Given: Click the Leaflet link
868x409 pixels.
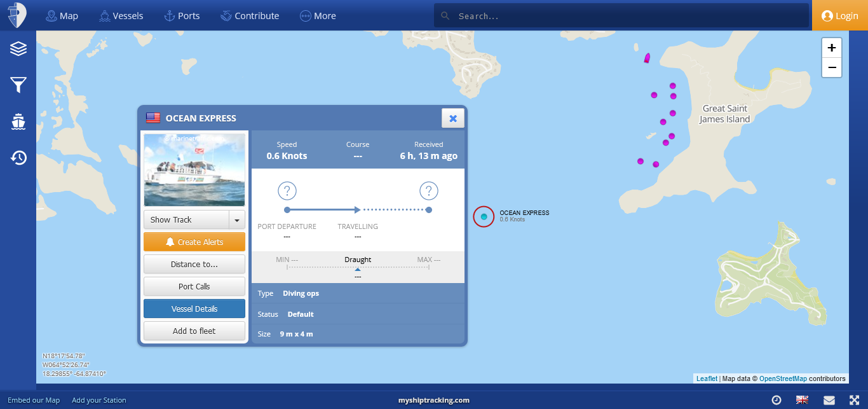Looking at the screenshot, I should (x=707, y=378).
